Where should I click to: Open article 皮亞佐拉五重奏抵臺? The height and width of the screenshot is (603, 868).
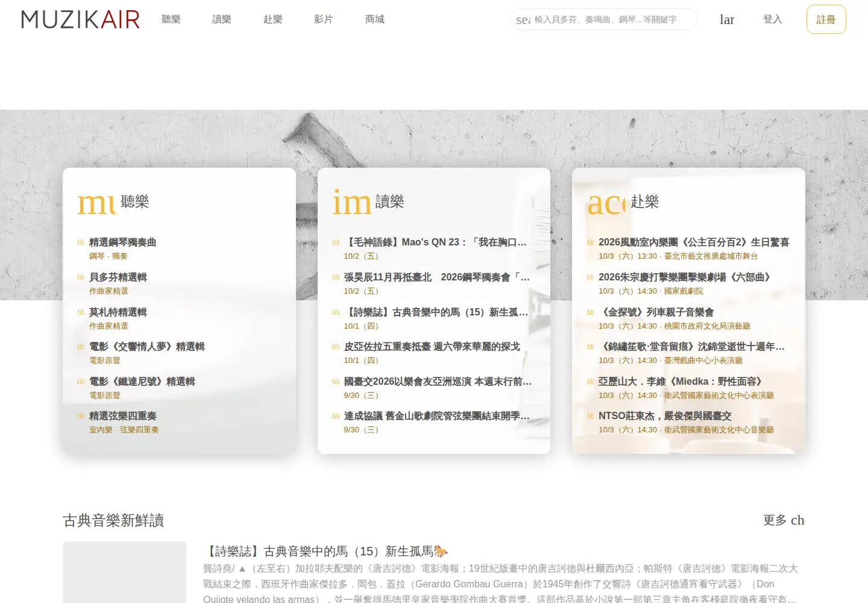click(432, 347)
